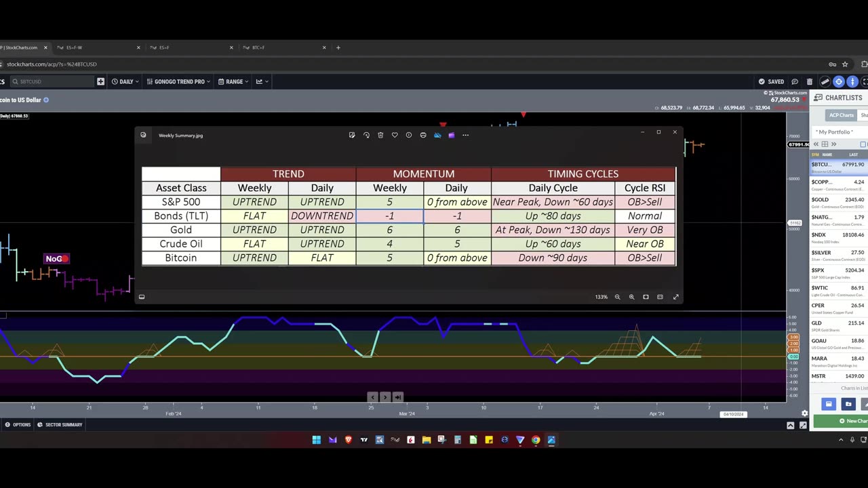Select the ACP Charts tab in ChartLists
Screen dimensions: 868x488
pyautogui.click(x=842, y=115)
